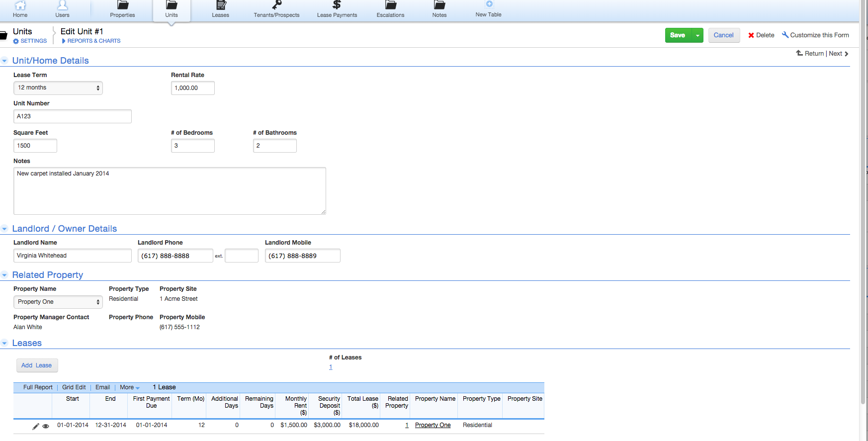This screenshot has height=441, width=868.
Task: Open the Lease Term dropdown
Action: 58,88
